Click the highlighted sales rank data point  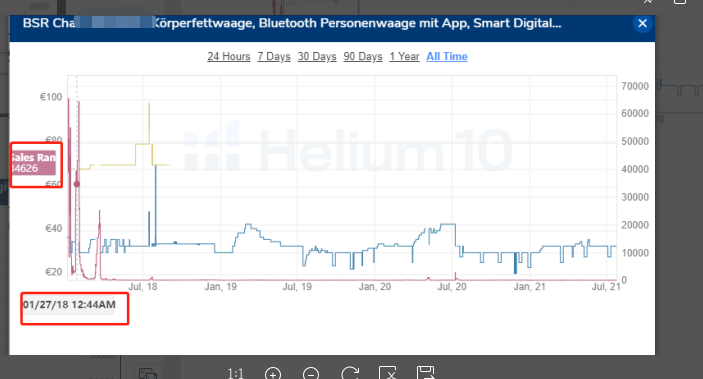(77, 184)
